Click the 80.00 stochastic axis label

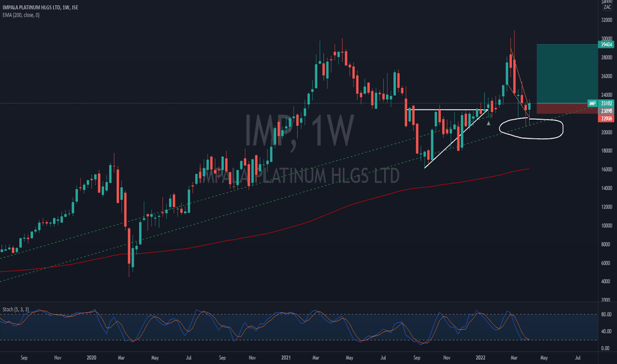tap(607, 314)
